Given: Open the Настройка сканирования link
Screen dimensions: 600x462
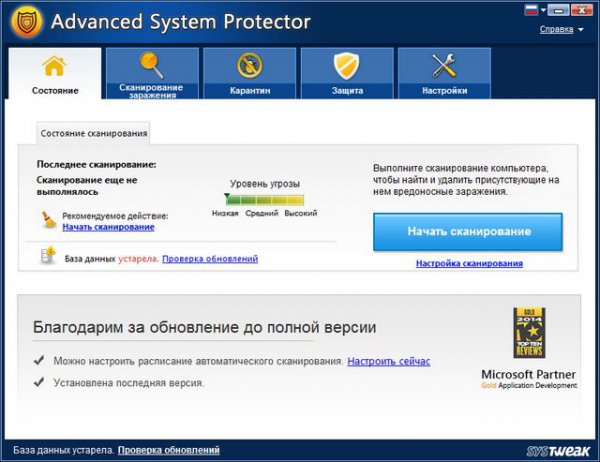Looking at the screenshot, I should coord(469,263).
